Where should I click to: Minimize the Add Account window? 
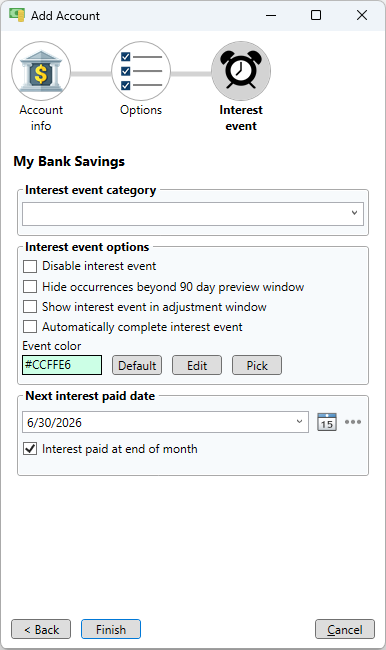click(271, 15)
